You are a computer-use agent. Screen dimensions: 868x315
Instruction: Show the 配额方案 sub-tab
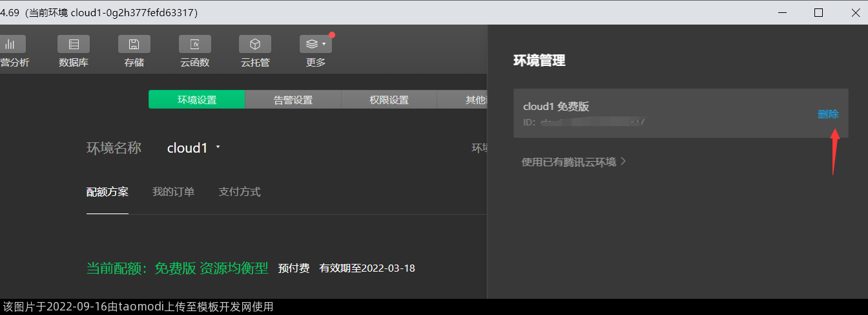107,192
